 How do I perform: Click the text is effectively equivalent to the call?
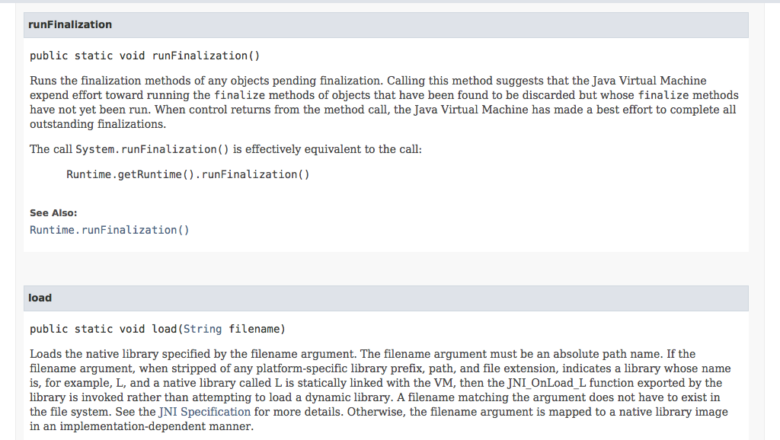(327, 149)
